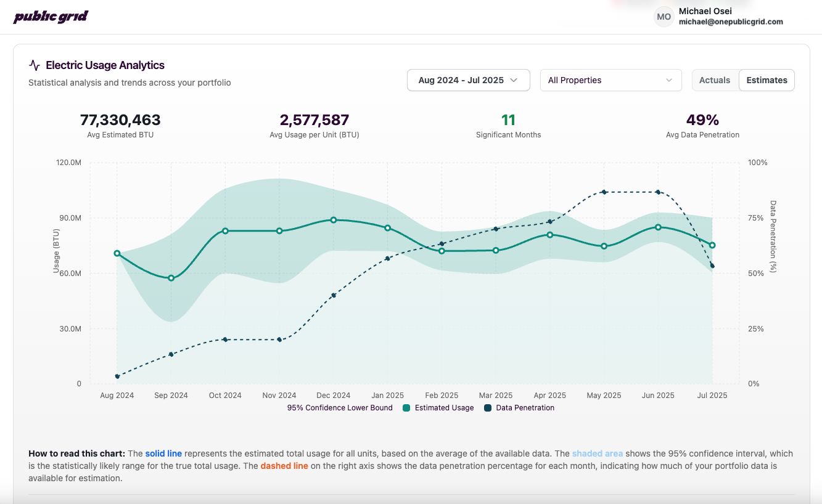
Task: Toggle the 95% Confidence Lower Bound legend item
Action: (339, 408)
